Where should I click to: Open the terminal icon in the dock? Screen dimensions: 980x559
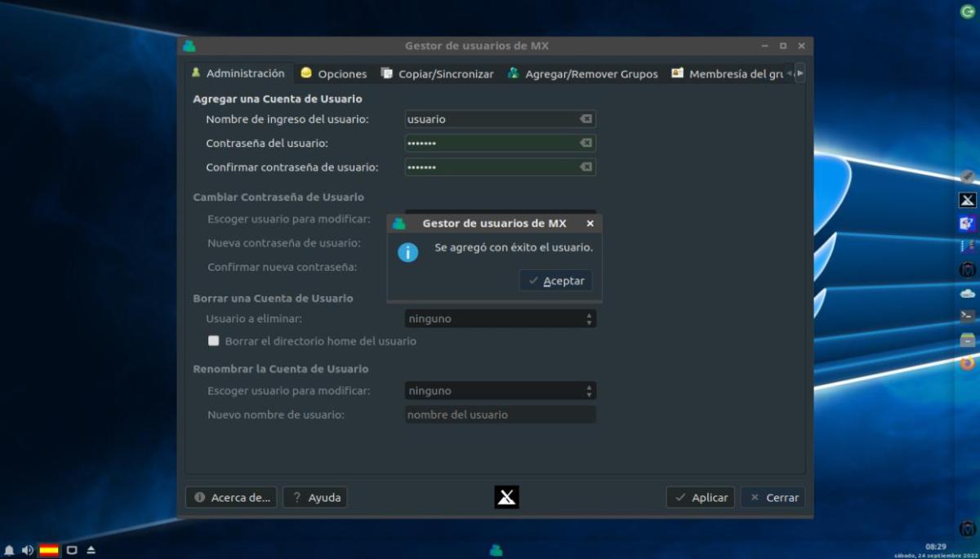[x=968, y=315]
